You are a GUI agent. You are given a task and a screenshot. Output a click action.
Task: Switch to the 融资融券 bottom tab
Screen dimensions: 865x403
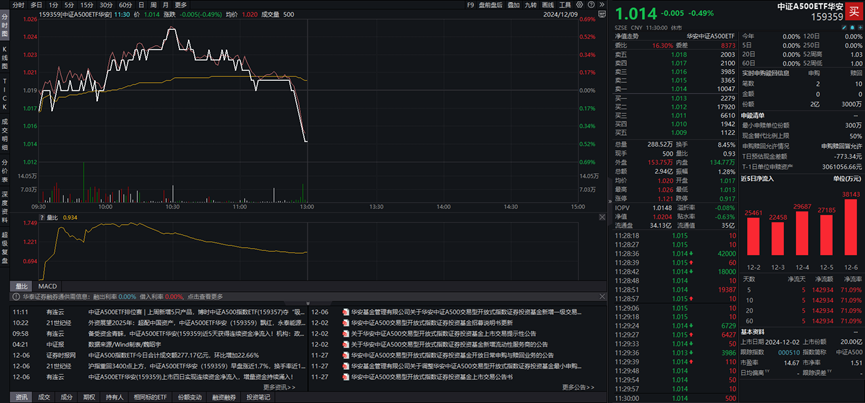tap(223, 397)
